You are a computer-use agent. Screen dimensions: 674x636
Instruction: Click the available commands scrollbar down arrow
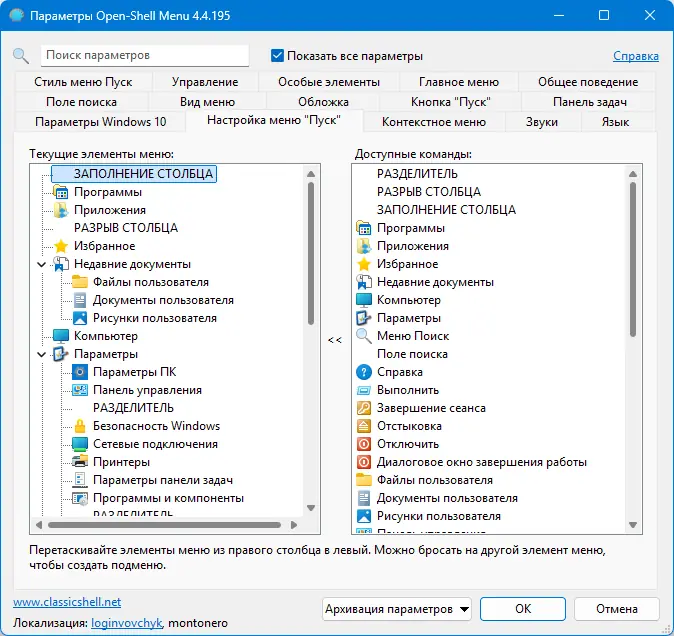[633, 525]
